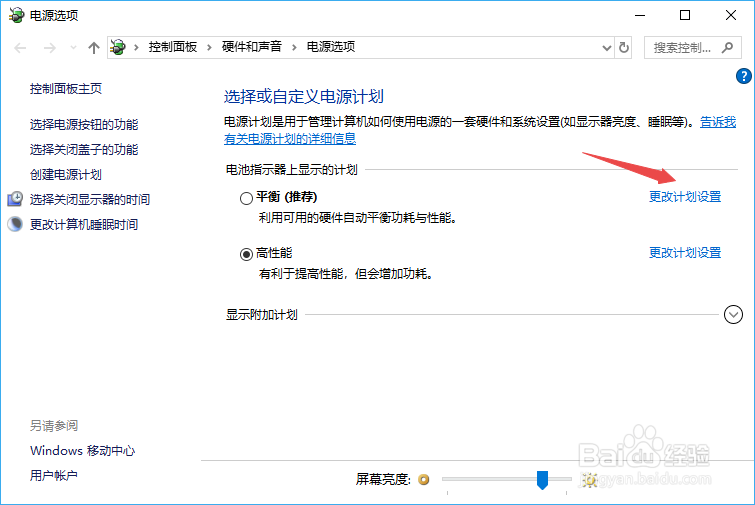Click 更改计划设置 for 高性能 plan
The width and height of the screenshot is (755, 505).
point(685,252)
